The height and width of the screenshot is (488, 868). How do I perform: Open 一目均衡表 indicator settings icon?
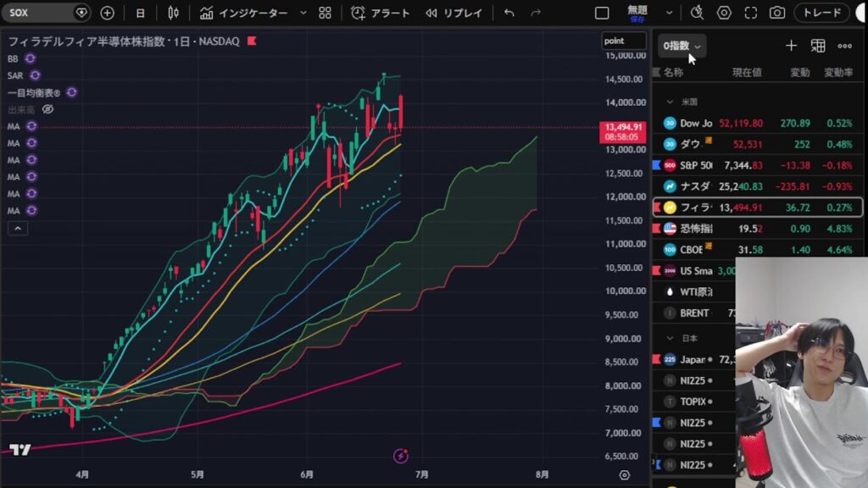(x=71, y=92)
